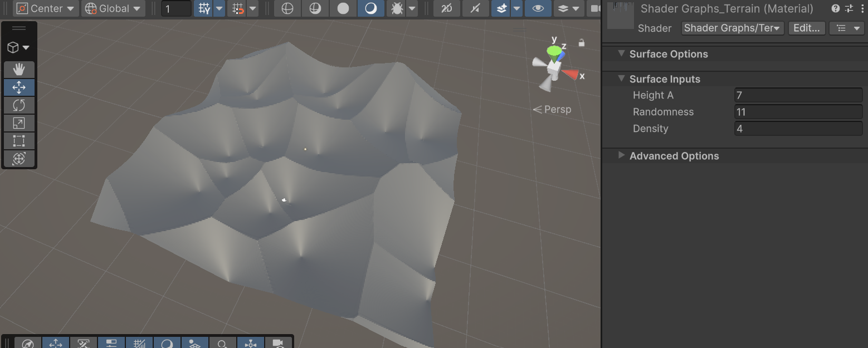Click the object-on-grid button in bottom overlay
Screen dimensions: 868x348
(195, 343)
